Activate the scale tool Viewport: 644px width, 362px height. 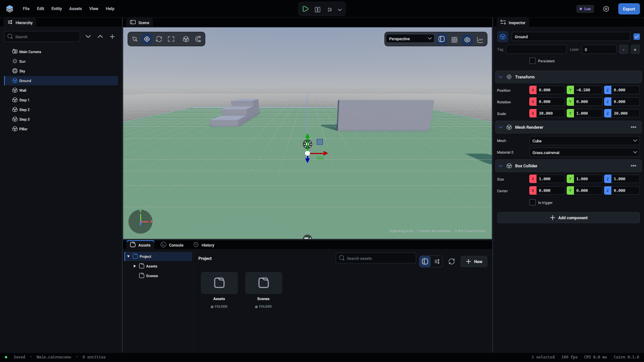pyautogui.click(x=171, y=39)
